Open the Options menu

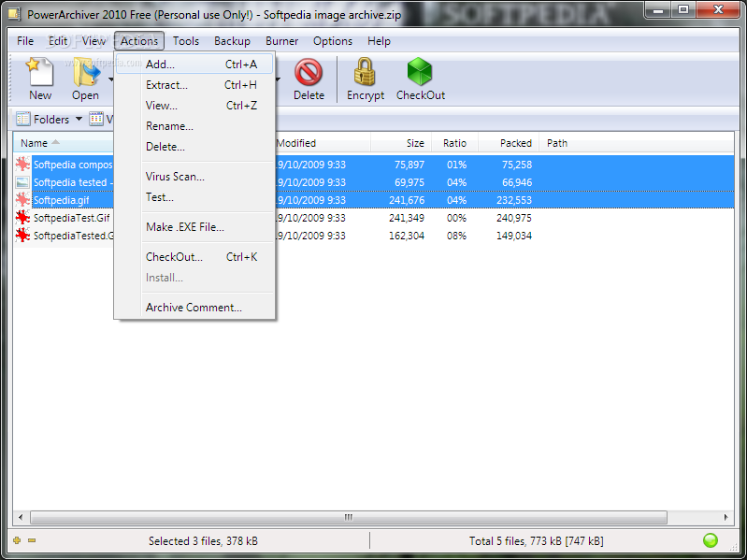tap(333, 41)
